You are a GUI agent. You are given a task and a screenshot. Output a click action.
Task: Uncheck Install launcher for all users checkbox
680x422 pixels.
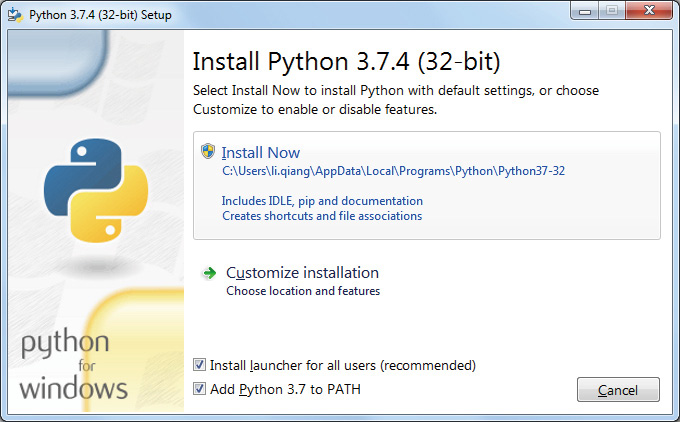(x=199, y=365)
